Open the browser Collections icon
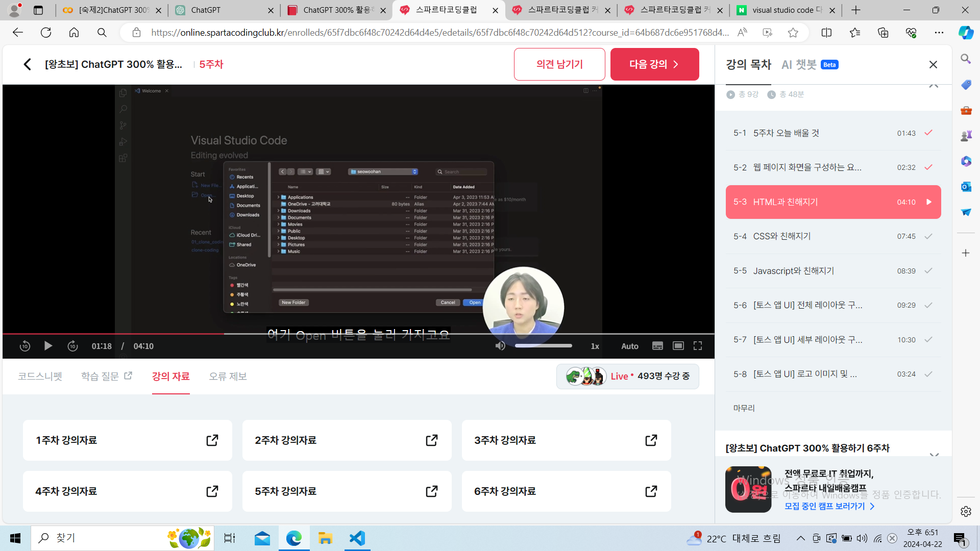The height and width of the screenshot is (551, 980). [x=883, y=33]
